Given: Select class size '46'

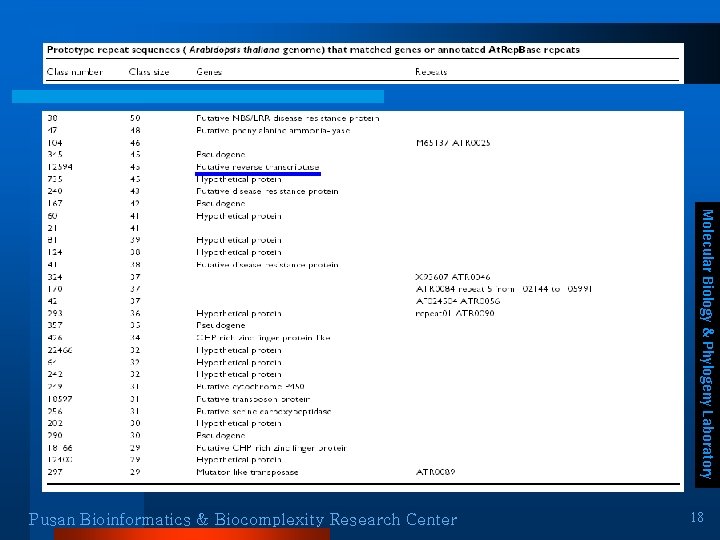Looking at the screenshot, I should 135,143.
